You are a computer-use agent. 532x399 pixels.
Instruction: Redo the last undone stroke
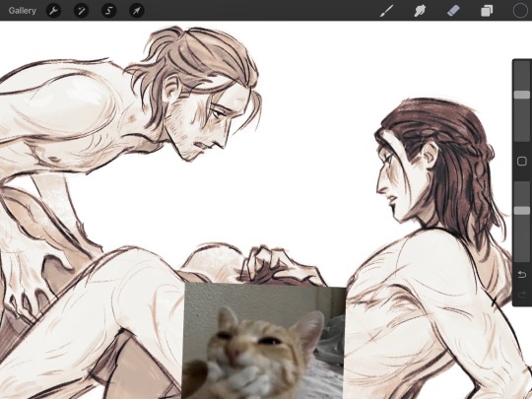[x=522, y=294]
